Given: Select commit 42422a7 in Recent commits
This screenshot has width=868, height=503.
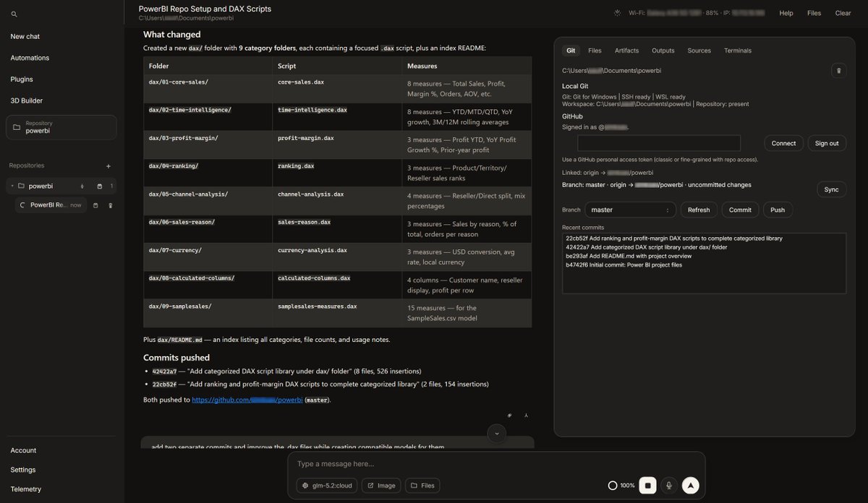Looking at the screenshot, I should (x=647, y=247).
